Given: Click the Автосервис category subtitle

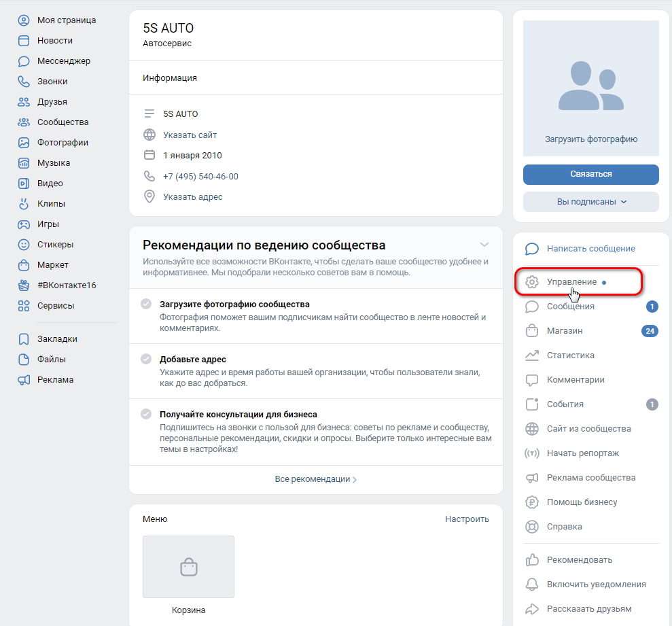Looking at the screenshot, I should coord(167,44).
